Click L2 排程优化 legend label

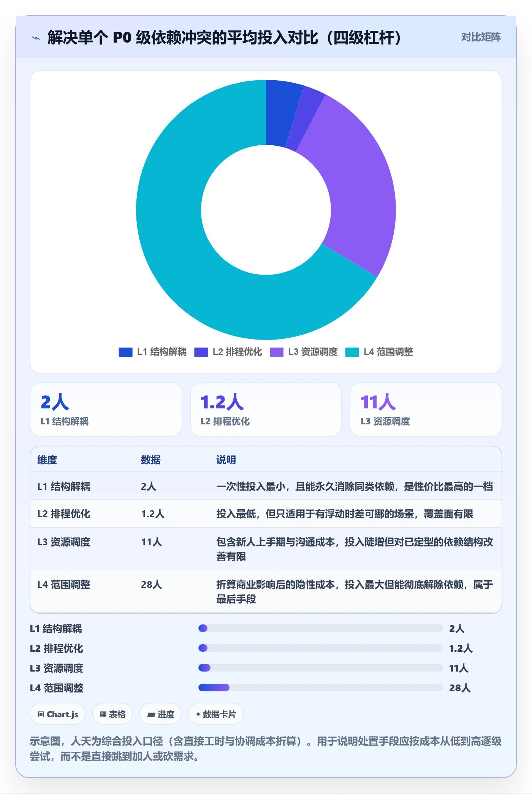(237, 352)
